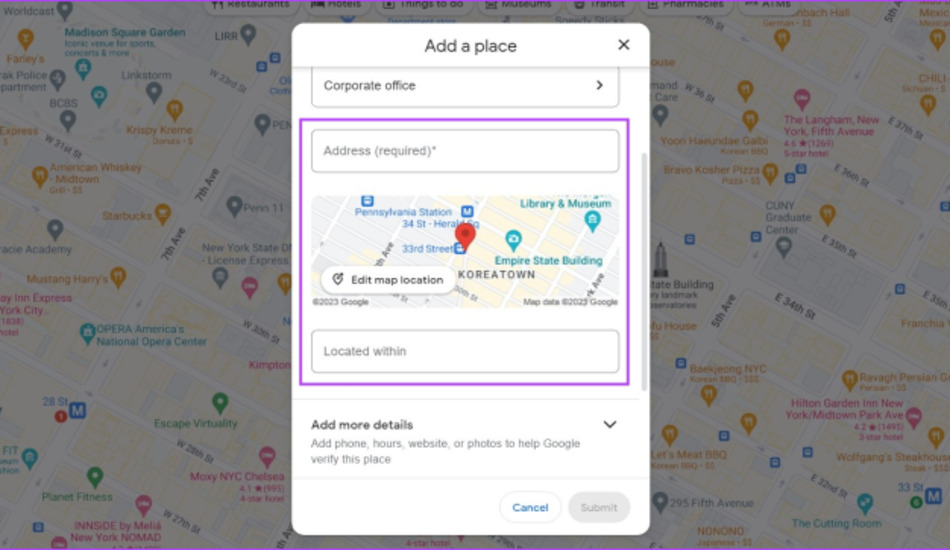950x550 pixels.
Task: Click the dialog's vertical scrollbar
Action: click(x=644, y=271)
